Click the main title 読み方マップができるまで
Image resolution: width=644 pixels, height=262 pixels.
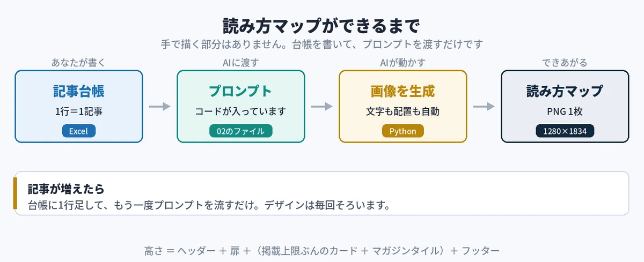point(321,26)
